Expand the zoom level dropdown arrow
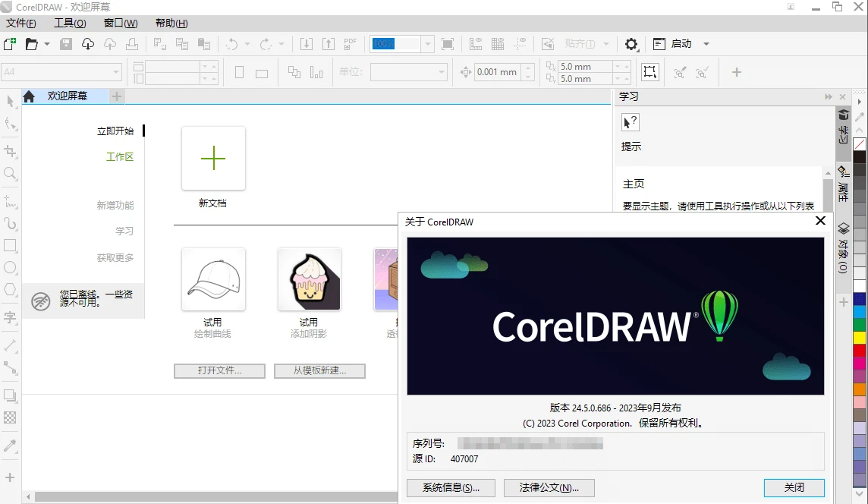Viewport: 868px width, 504px height. 427,43
